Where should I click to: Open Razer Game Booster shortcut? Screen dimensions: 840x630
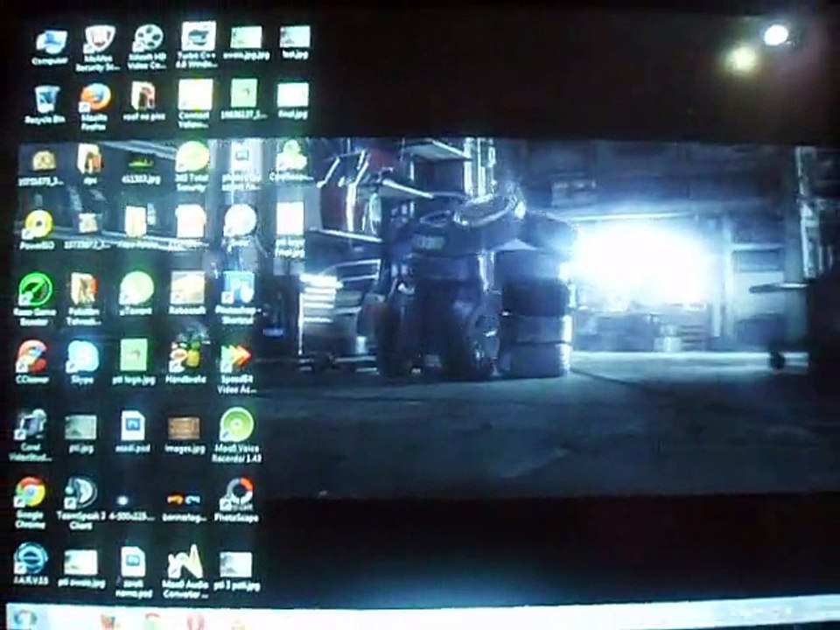(35, 299)
